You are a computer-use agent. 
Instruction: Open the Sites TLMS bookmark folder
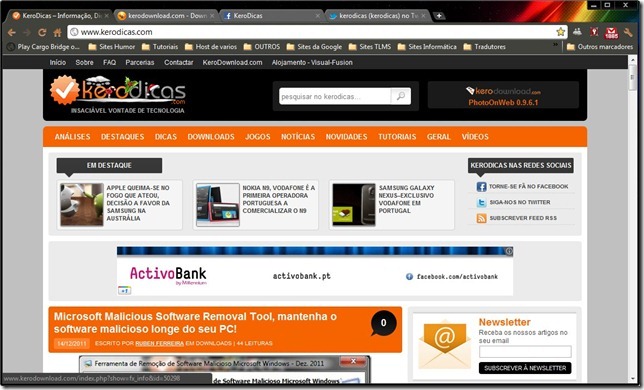(x=370, y=47)
